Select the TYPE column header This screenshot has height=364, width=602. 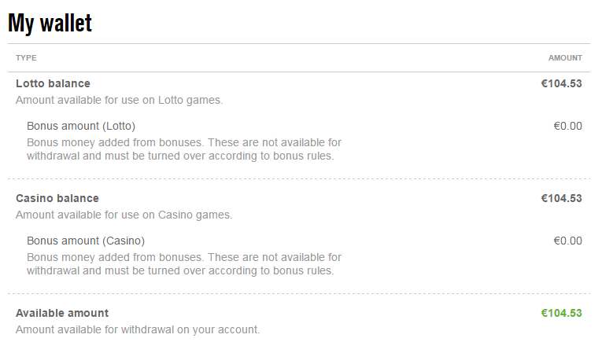point(26,58)
